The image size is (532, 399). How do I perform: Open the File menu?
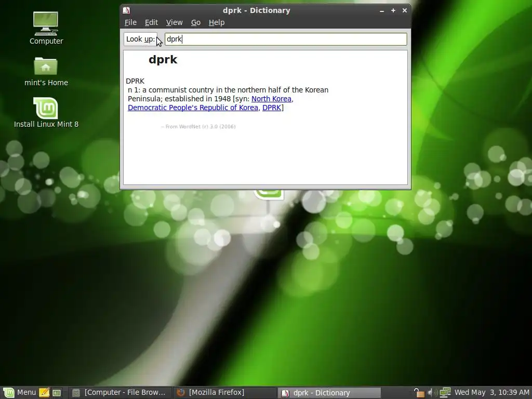point(130,22)
